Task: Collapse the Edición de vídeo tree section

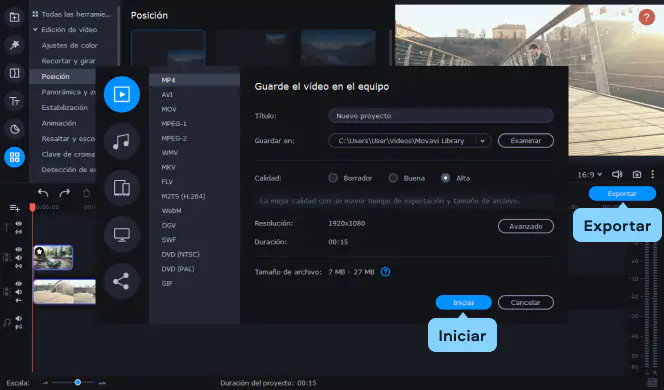Action: pos(35,30)
